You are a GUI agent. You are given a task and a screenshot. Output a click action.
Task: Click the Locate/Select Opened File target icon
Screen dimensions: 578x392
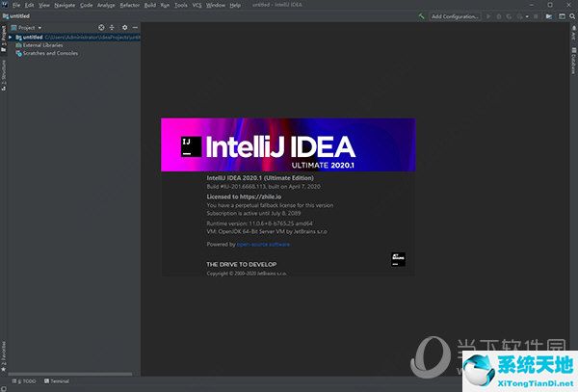pyautogui.click(x=101, y=27)
